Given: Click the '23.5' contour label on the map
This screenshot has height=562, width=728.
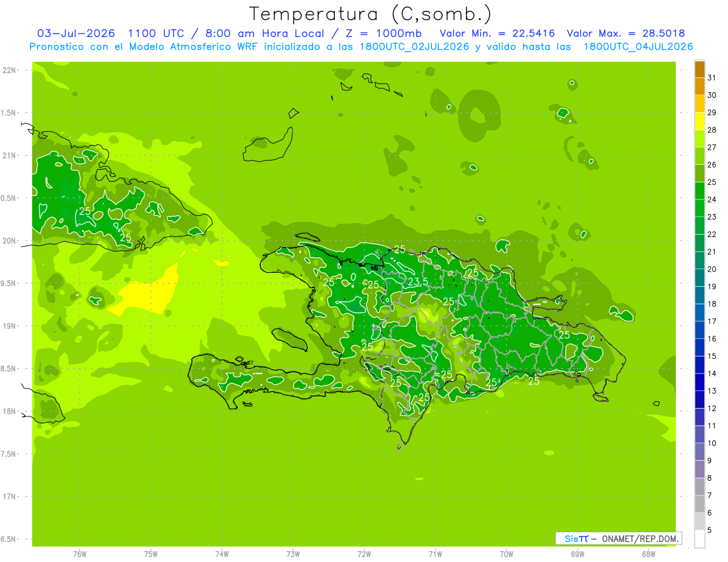Looking at the screenshot, I should tap(418, 282).
